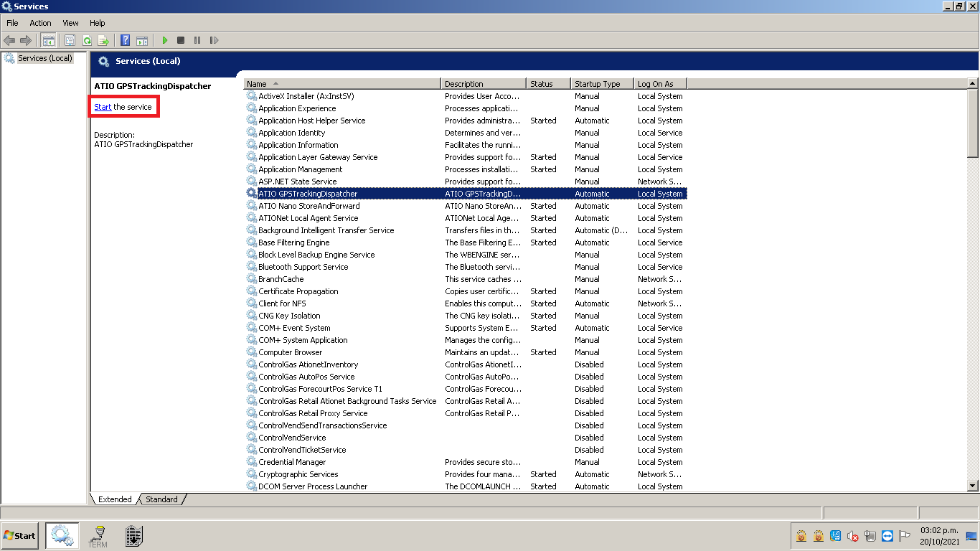Viewport: 980px width, 551px height.
Task: Select ATIONet Local Agent Service row
Action: click(466, 218)
